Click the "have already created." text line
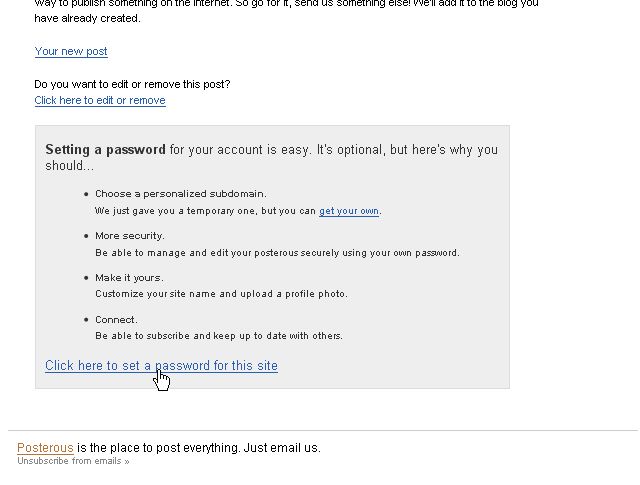The width and height of the screenshot is (640, 485). point(87,18)
